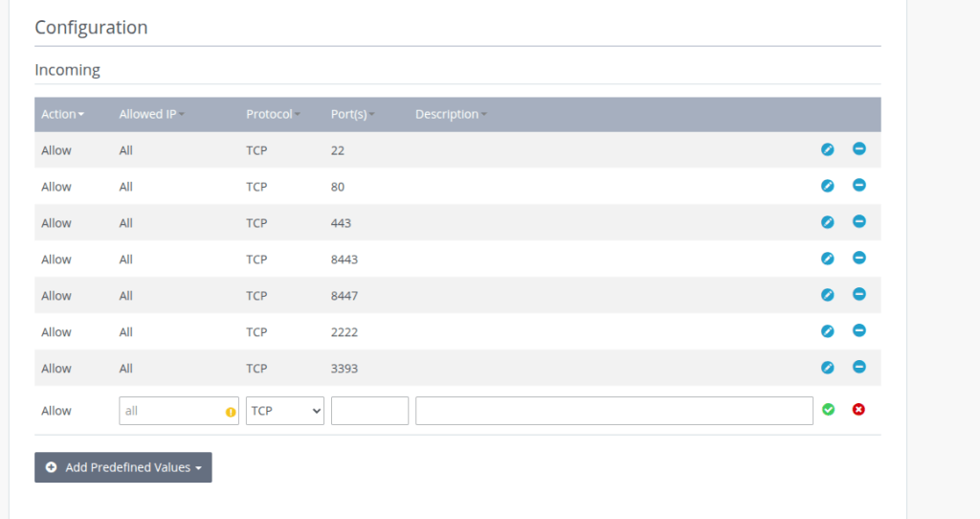
Task: Sort by Protocol column header
Action: coord(273,114)
